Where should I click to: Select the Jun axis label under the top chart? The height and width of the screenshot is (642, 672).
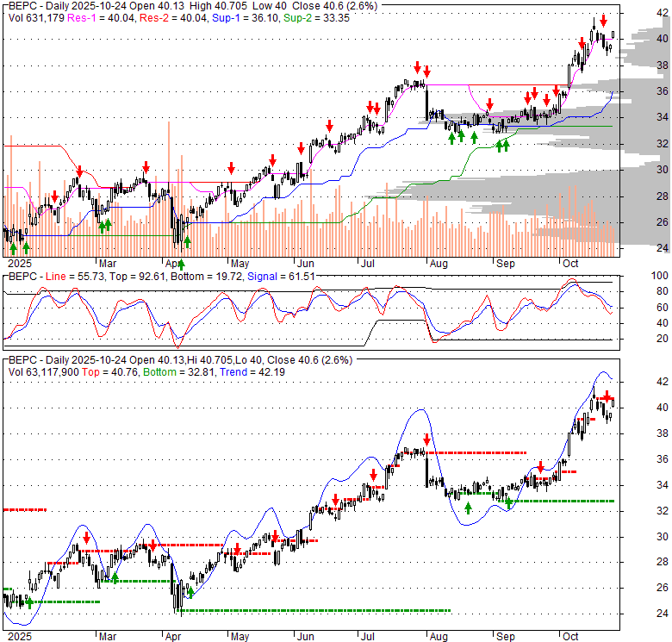(306, 264)
